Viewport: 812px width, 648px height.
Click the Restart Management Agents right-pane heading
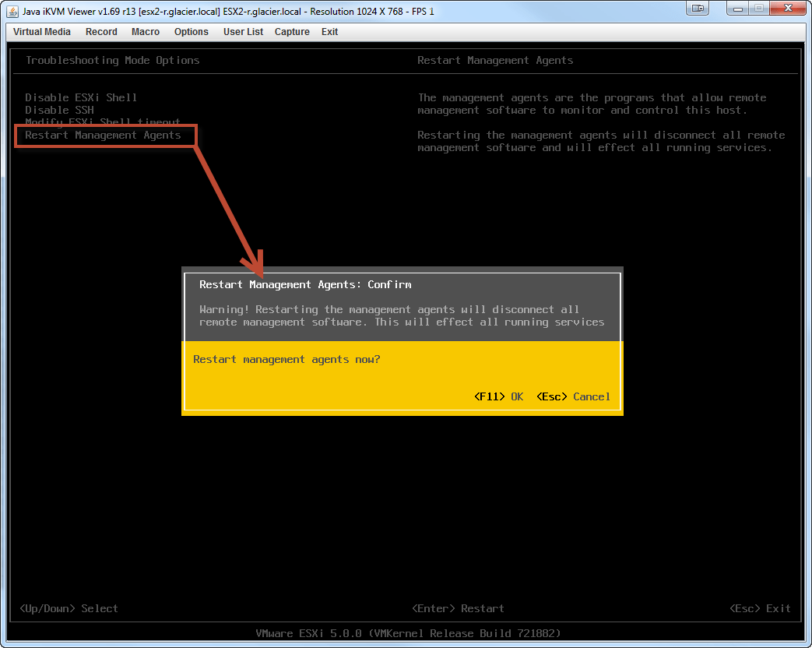pos(495,60)
